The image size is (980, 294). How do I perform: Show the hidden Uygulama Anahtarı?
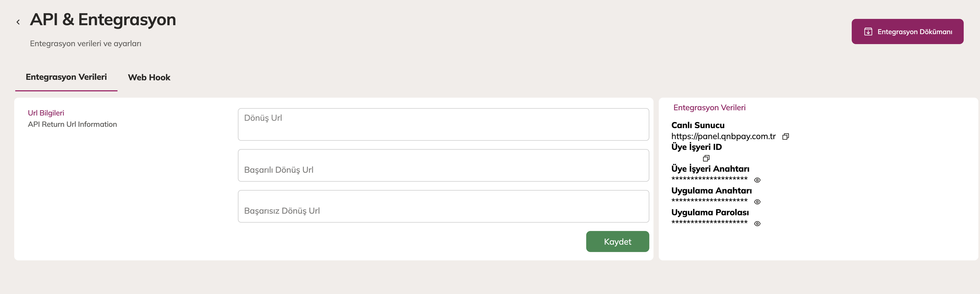click(x=757, y=202)
